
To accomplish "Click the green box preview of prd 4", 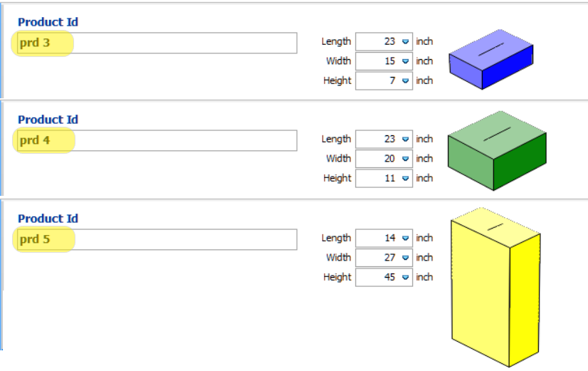I will coord(497,150).
